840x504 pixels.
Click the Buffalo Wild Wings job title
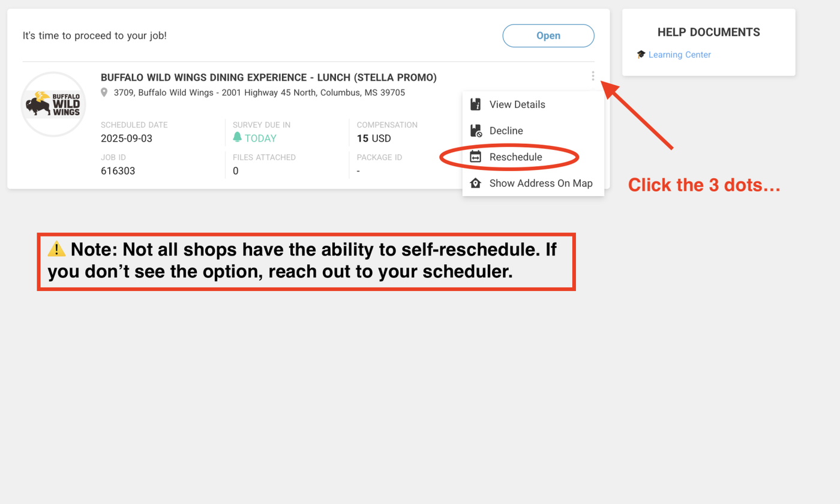269,77
